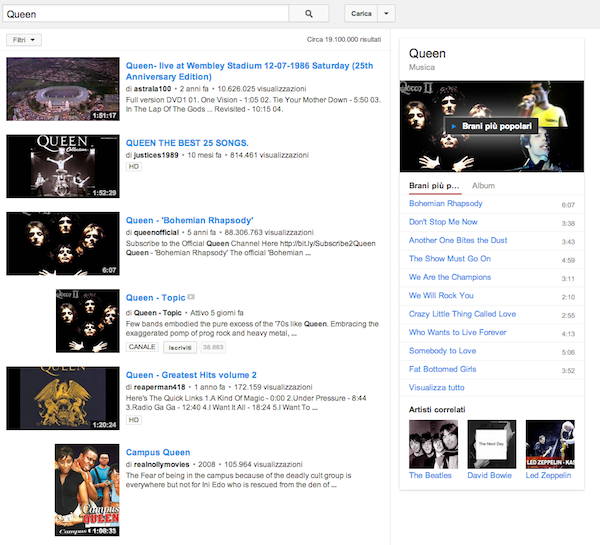600x545 pixels.
Task: Open Queen - 'Bohemian Rhapsody' video title
Action: [189, 220]
